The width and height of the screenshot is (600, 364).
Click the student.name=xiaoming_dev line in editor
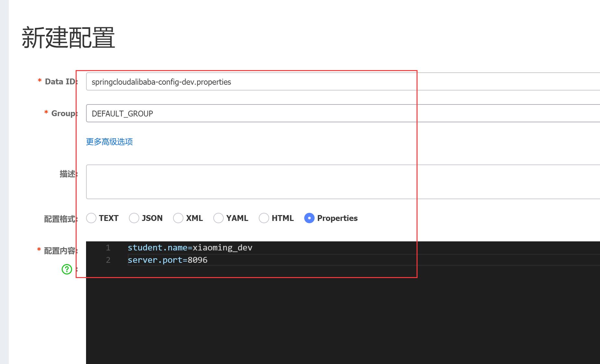(190, 248)
